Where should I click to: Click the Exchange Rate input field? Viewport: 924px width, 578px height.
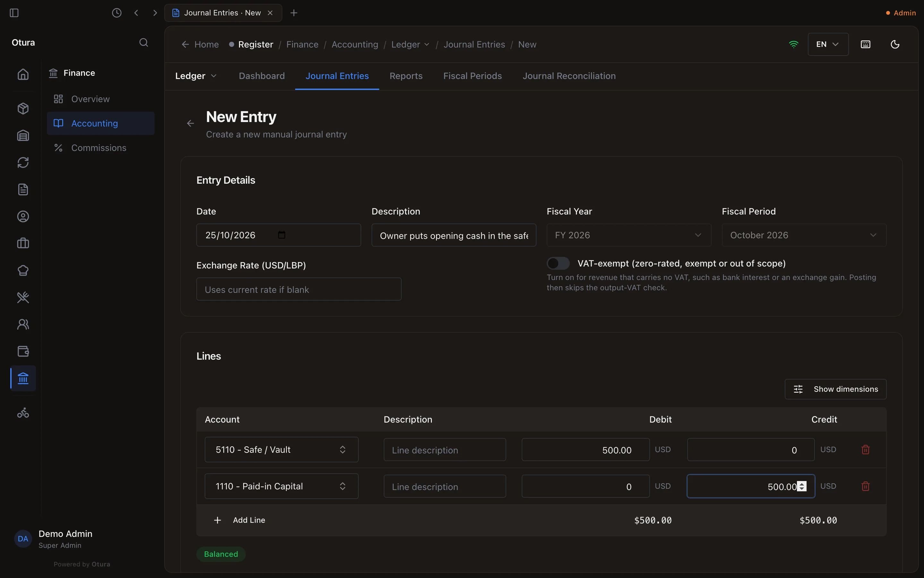[x=299, y=289]
